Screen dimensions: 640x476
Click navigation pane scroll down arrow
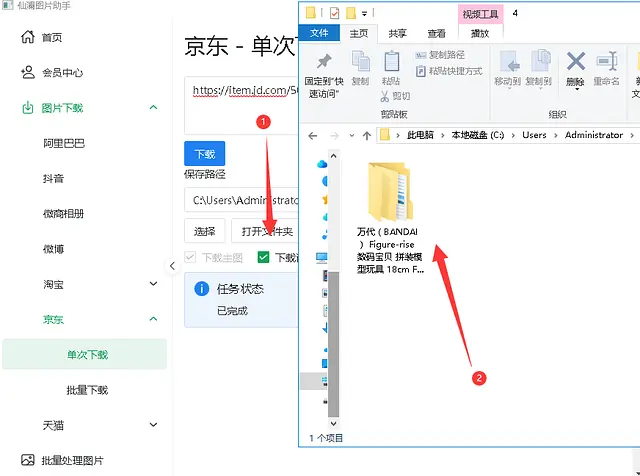333,423
